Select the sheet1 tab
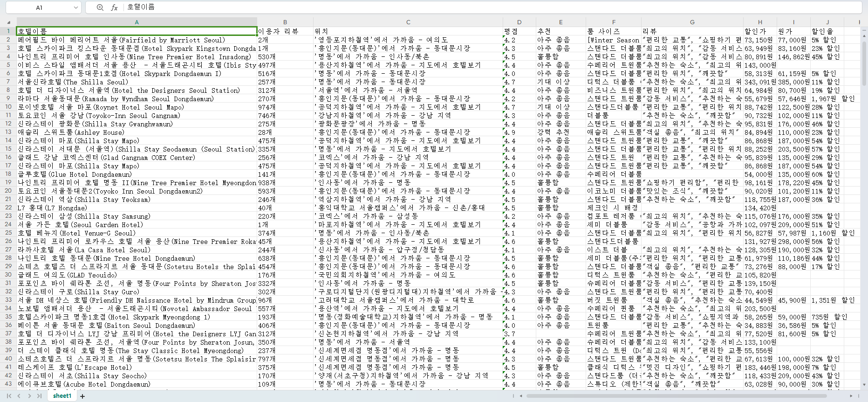 (62, 396)
